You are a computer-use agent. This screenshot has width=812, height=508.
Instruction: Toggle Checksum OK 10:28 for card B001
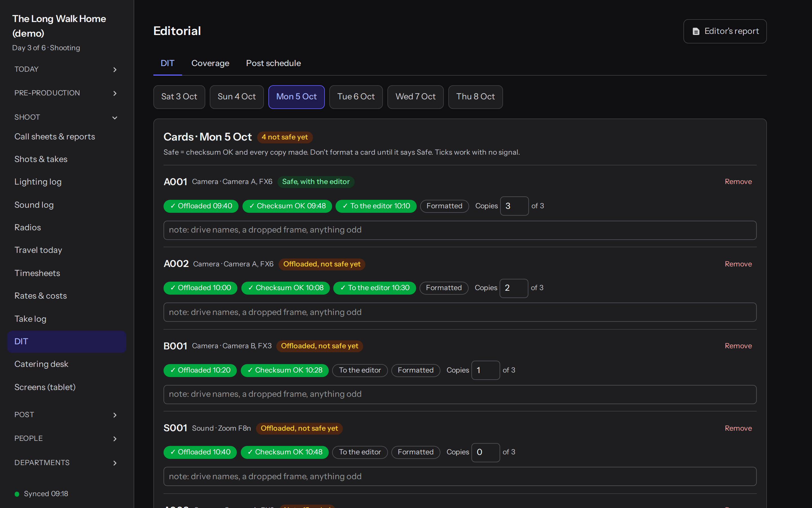point(284,370)
